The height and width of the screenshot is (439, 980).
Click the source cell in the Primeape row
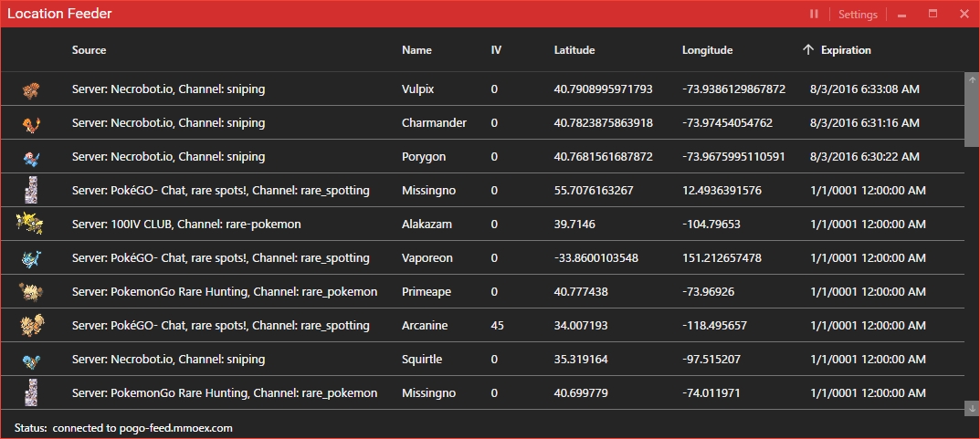(x=225, y=292)
